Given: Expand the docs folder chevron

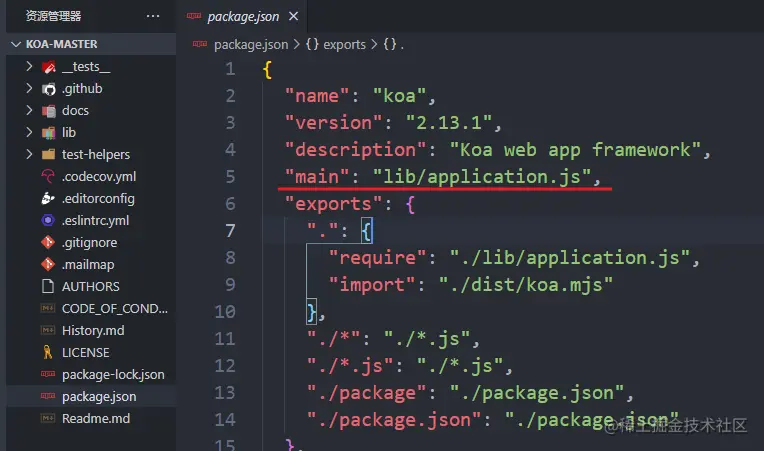Looking at the screenshot, I should [x=29, y=110].
